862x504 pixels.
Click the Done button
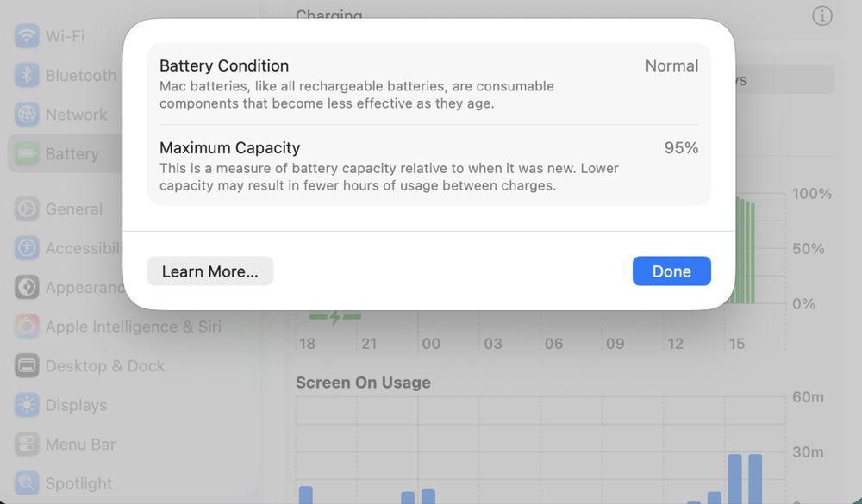(x=671, y=271)
